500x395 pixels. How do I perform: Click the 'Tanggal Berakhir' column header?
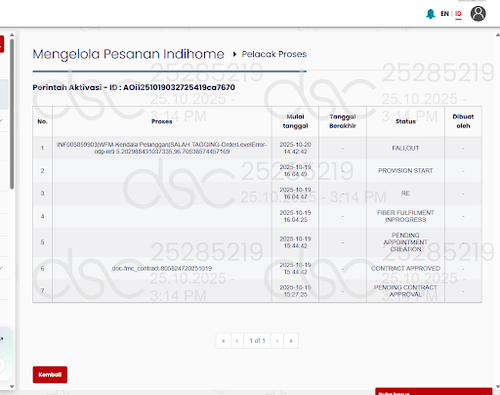(x=343, y=121)
